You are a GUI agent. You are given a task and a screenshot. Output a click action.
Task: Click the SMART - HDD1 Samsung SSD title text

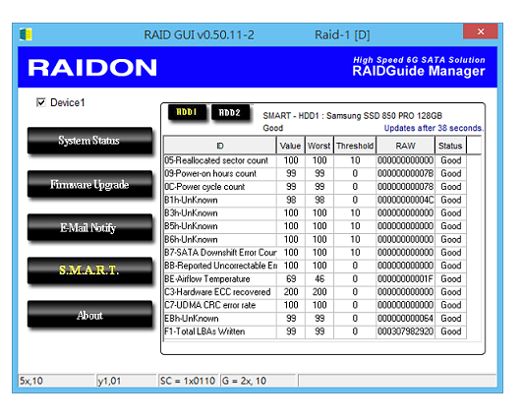pyautogui.click(x=352, y=116)
